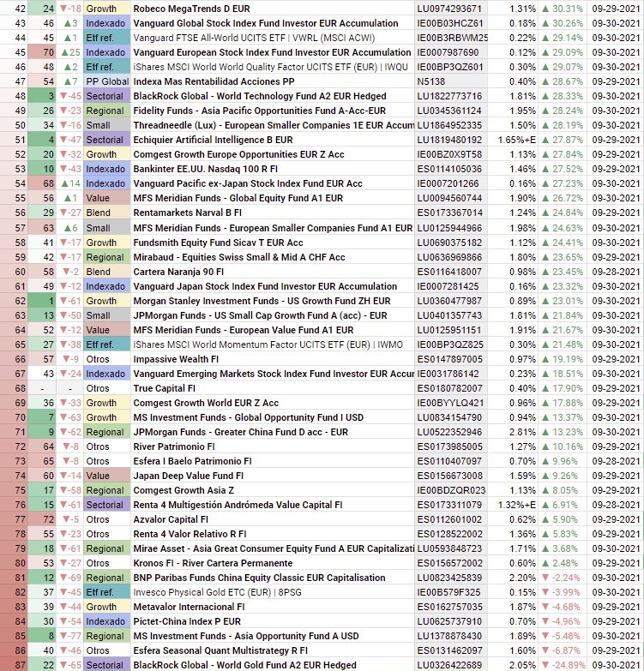Screen dimensions: 644x671
Task: Click Fundsmith Equity Fund Sicav T EUR Acc
Action: click(x=218, y=243)
